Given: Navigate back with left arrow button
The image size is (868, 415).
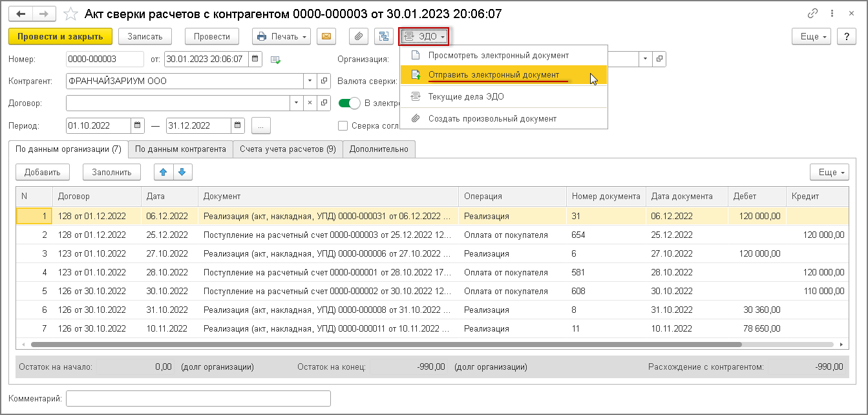Looking at the screenshot, I should (21, 14).
